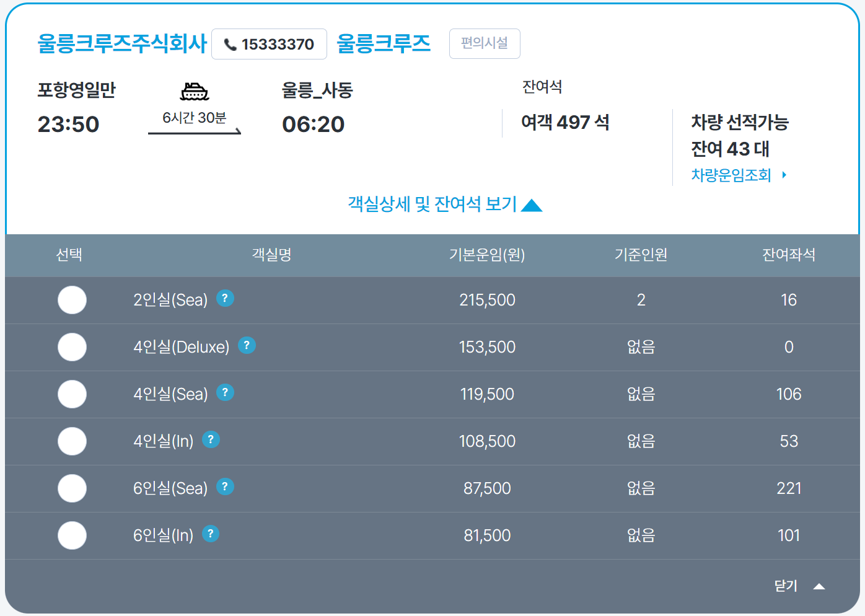Image resolution: width=865 pixels, height=616 pixels.
Task: Click the up caret beside 닫기
Action: click(819, 586)
